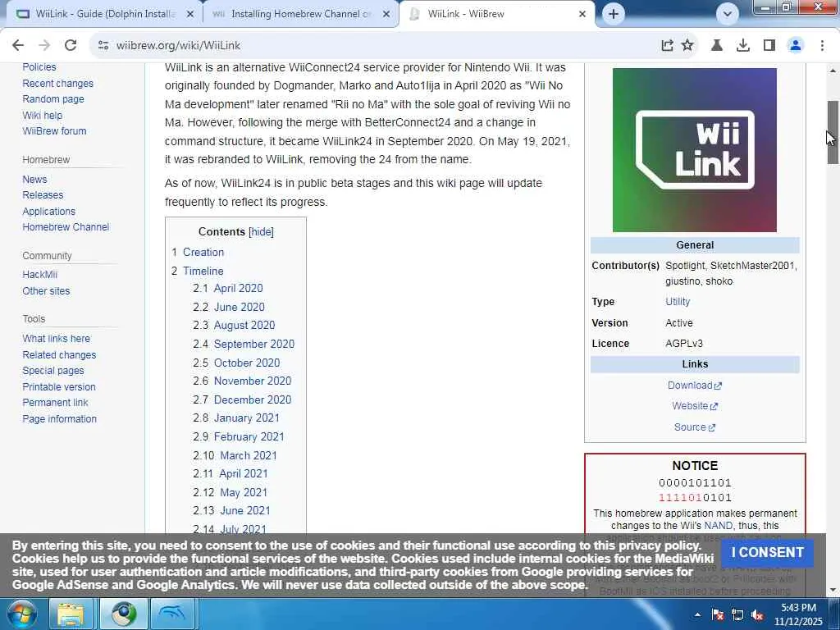Accept cookies with I CONSENT button
This screenshot has height=630, width=840.
click(x=767, y=553)
